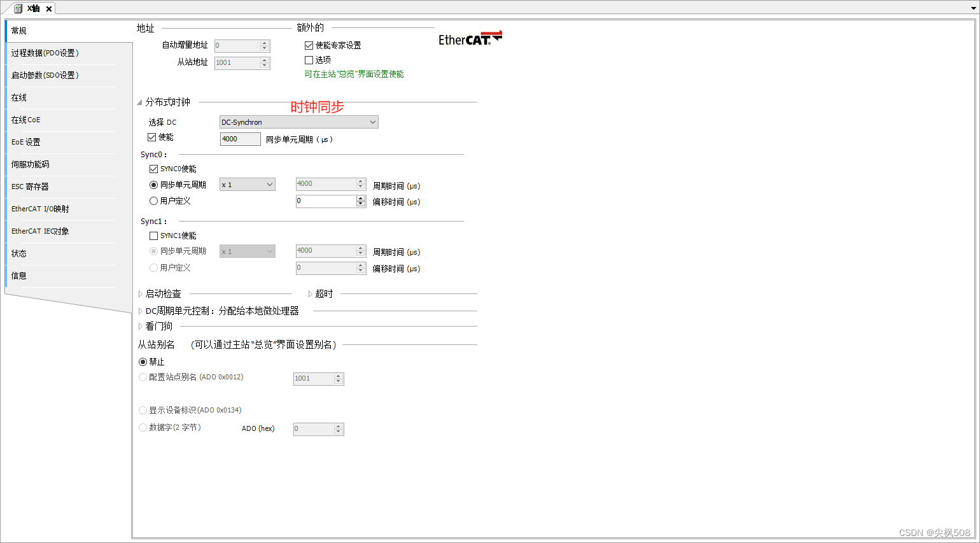Select 配置站点别名 (ADO 0x0012) radio
Screen dimensions: 980x543
(143, 377)
